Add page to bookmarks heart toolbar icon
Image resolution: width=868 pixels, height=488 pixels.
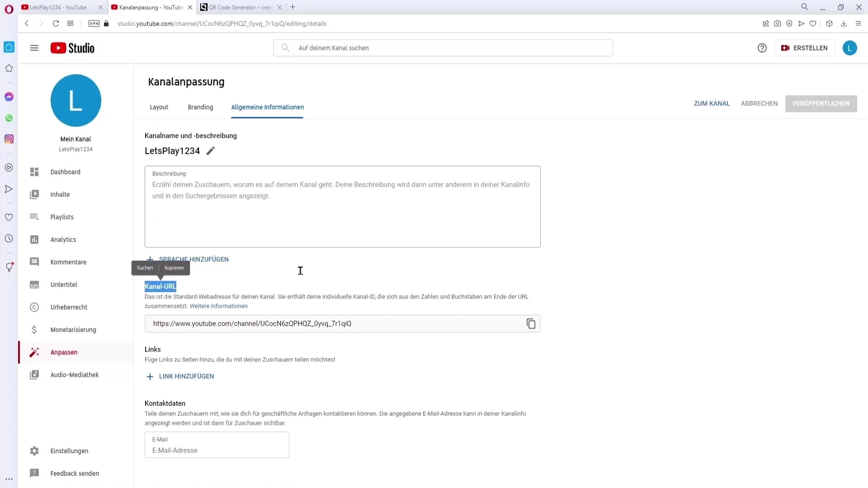point(813,23)
